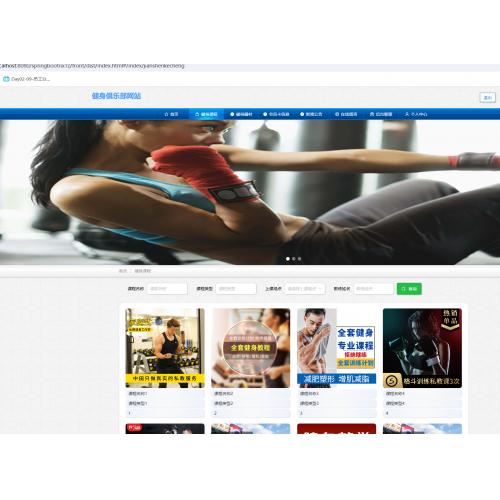Click the person icon for 个人中心
The height and width of the screenshot is (500, 500).
point(407,114)
